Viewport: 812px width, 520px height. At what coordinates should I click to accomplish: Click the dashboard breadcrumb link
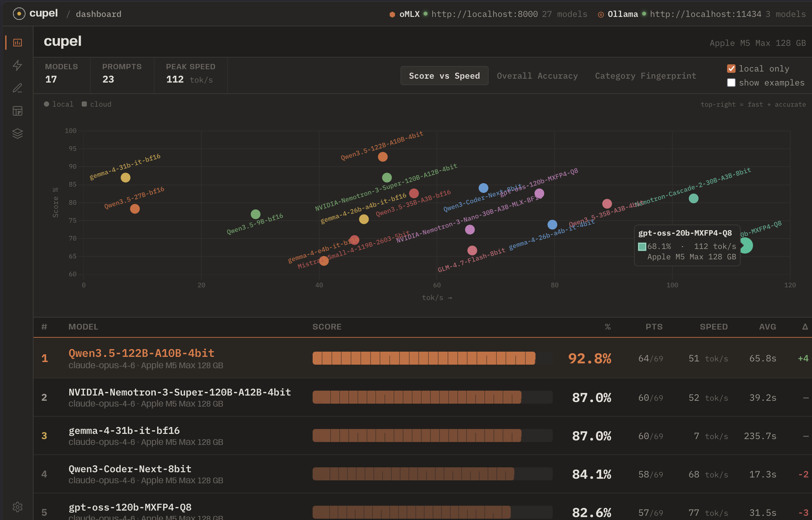click(x=98, y=14)
